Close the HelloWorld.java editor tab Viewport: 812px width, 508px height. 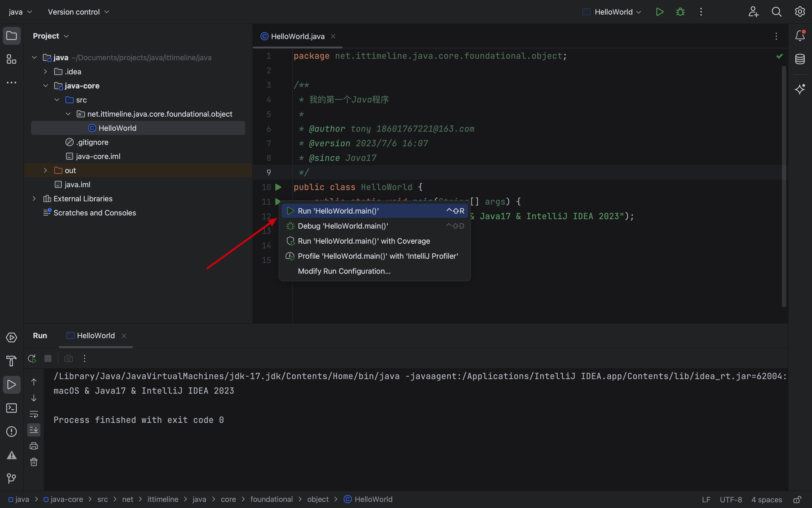click(x=333, y=36)
